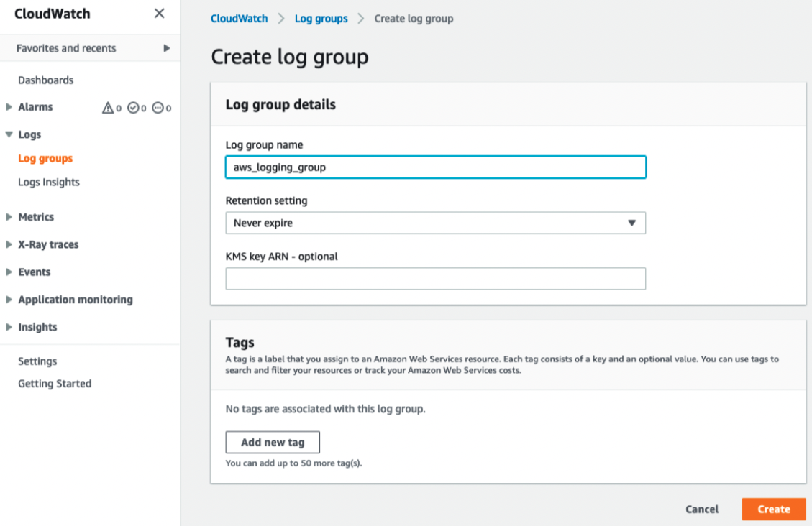Click the Favorites and recents arrow icon
The image size is (812, 526).
click(x=166, y=48)
